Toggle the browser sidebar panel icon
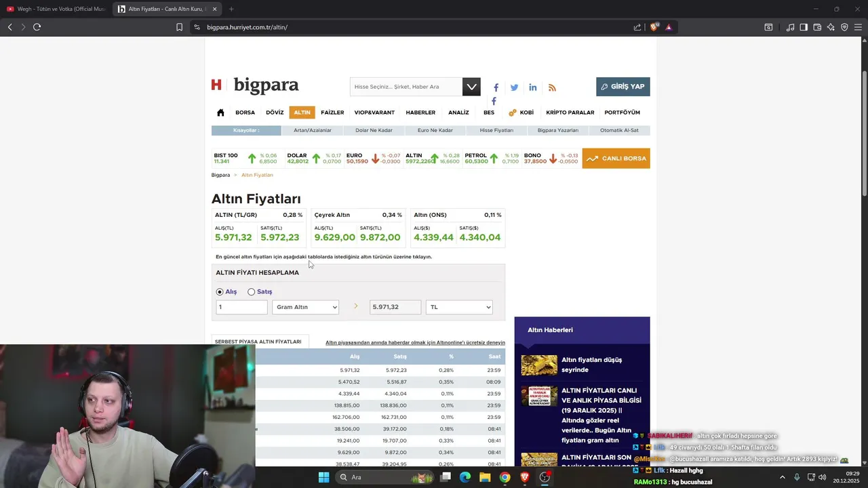This screenshot has width=868, height=488. point(804,27)
